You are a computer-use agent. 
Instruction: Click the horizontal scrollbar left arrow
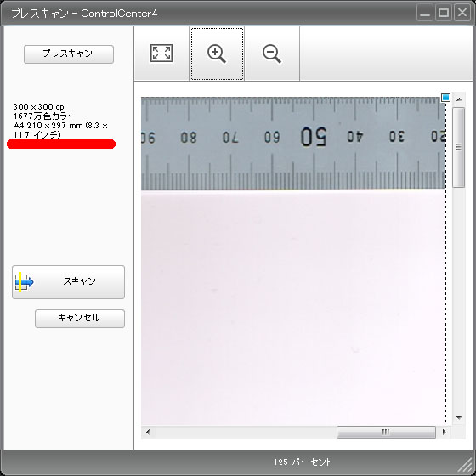tap(148, 432)
